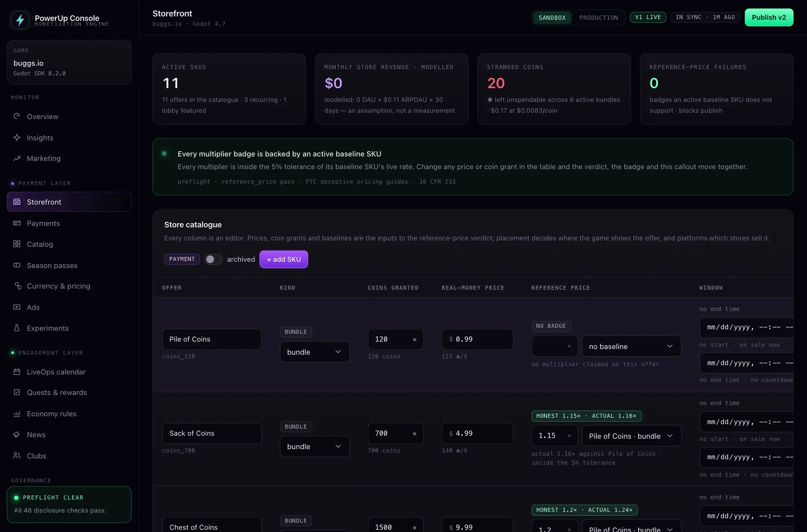Open the PREFLIGHT CLEAR governance card
This screenshot has width=807, height=532.
(x=69, y=504)
